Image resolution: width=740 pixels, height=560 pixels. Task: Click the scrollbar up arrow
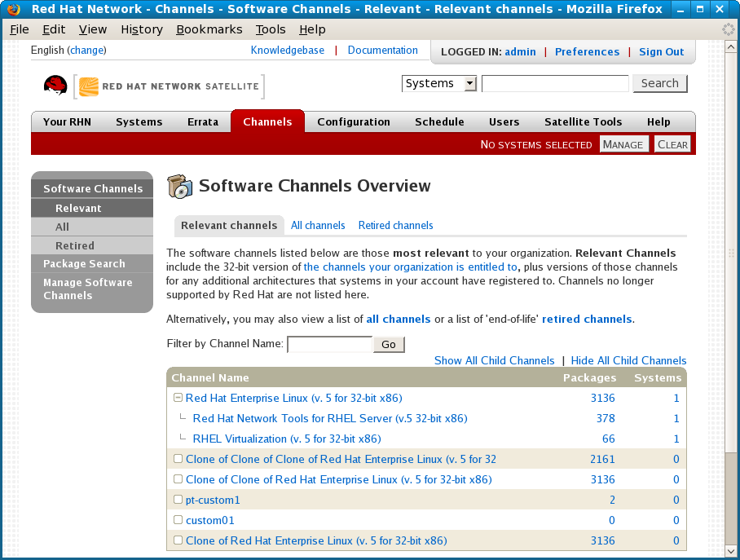pyautogui.click(x=730, y=47)
